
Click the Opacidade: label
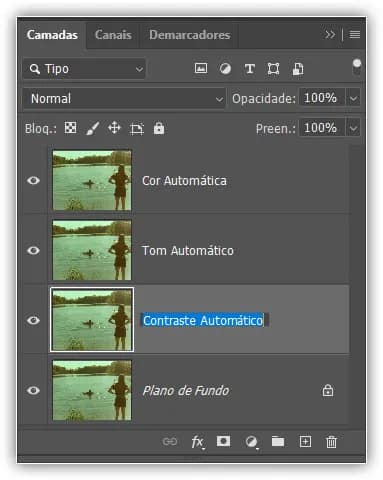[x=264, y=99]
